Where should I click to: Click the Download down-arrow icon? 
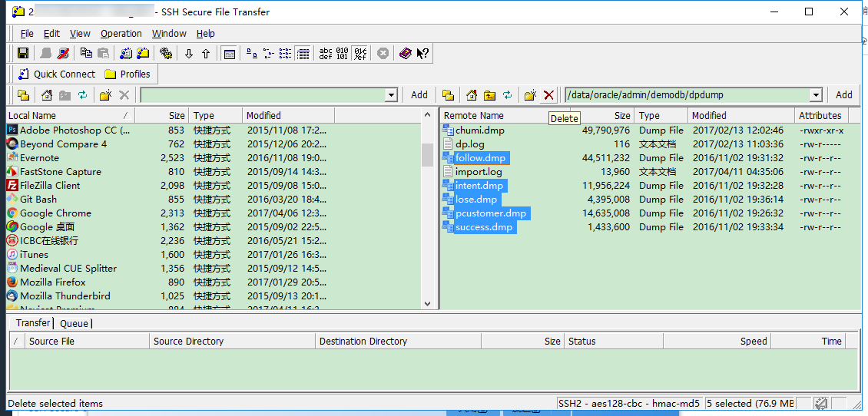pyautogui.click(x=189, y=54)
